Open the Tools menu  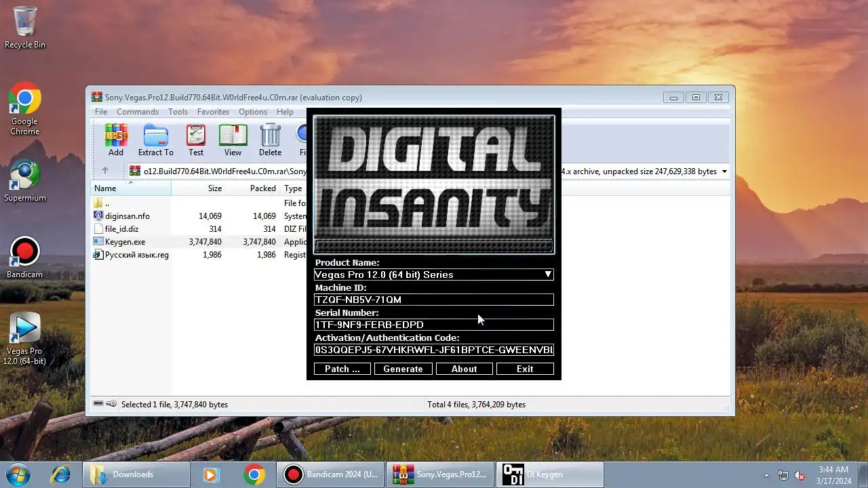pyautogui.click(x=178, y=112)
